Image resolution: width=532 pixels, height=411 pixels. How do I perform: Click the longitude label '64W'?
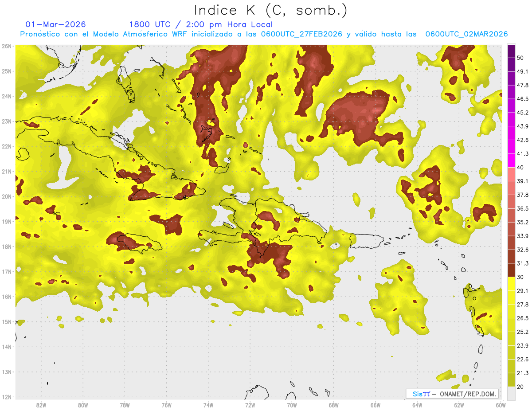tap(417, 405)
